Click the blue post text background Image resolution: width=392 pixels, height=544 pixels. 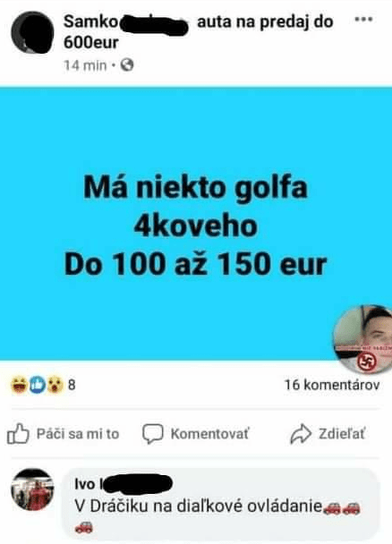coord(196,224)
